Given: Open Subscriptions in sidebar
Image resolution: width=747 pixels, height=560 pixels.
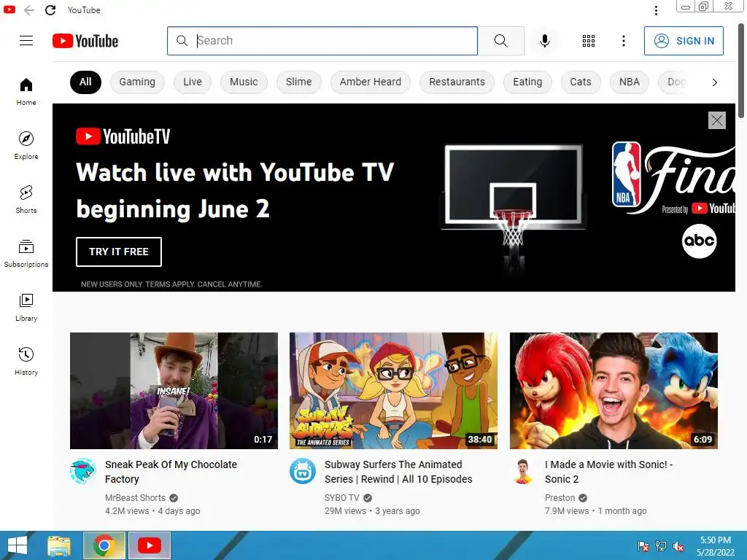Looking at the screenshot, I should click(26, 253).
